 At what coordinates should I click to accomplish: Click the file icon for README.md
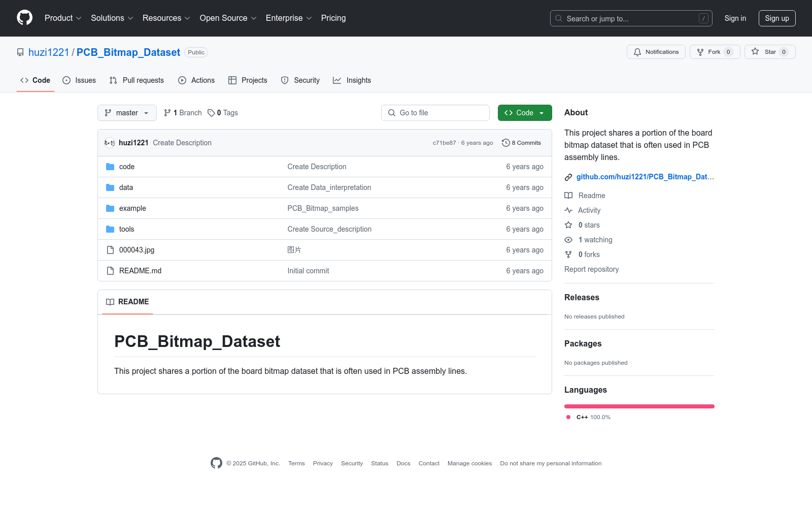click(x=110, y=271)
